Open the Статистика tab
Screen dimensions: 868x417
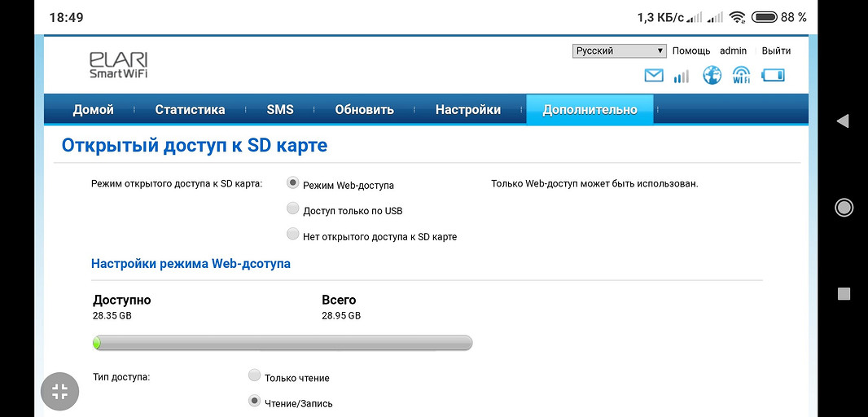[x=190, y=110]
